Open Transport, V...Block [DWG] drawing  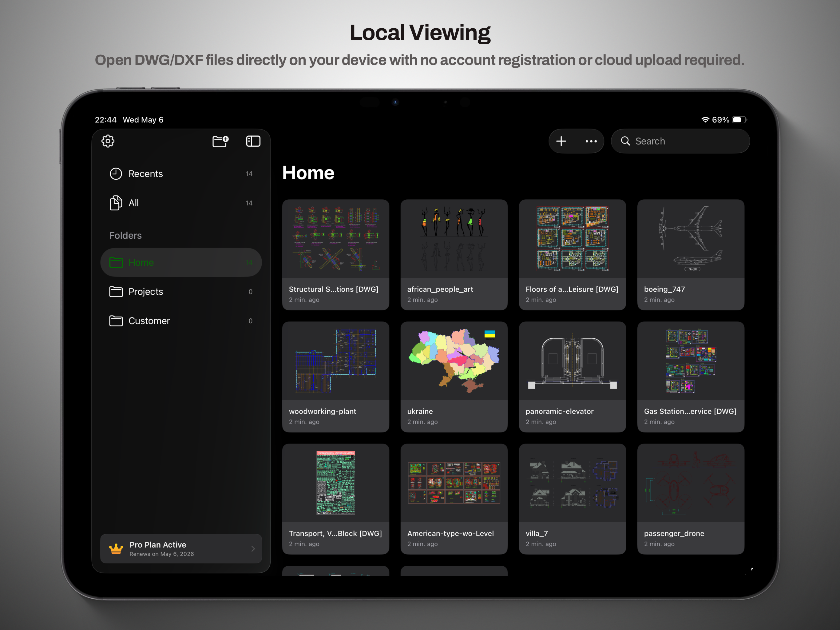336,499
